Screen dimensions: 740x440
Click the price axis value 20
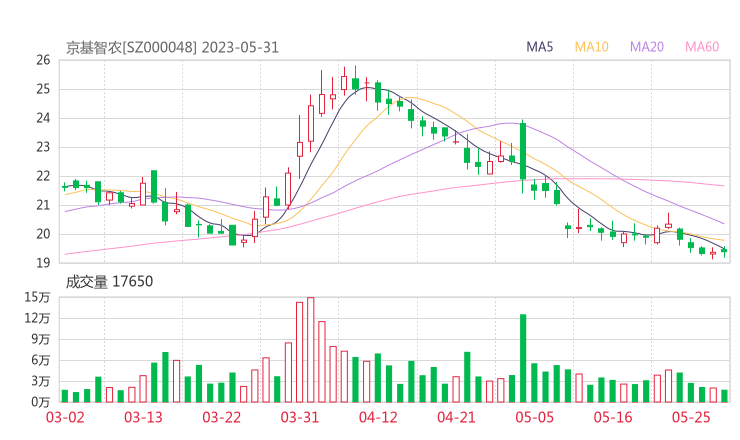coord(43,234)
